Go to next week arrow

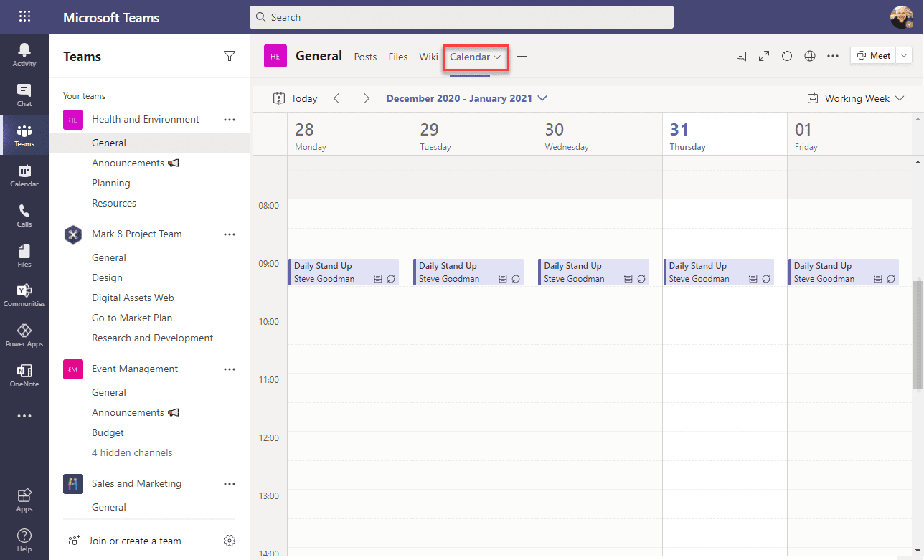[366, 98]
